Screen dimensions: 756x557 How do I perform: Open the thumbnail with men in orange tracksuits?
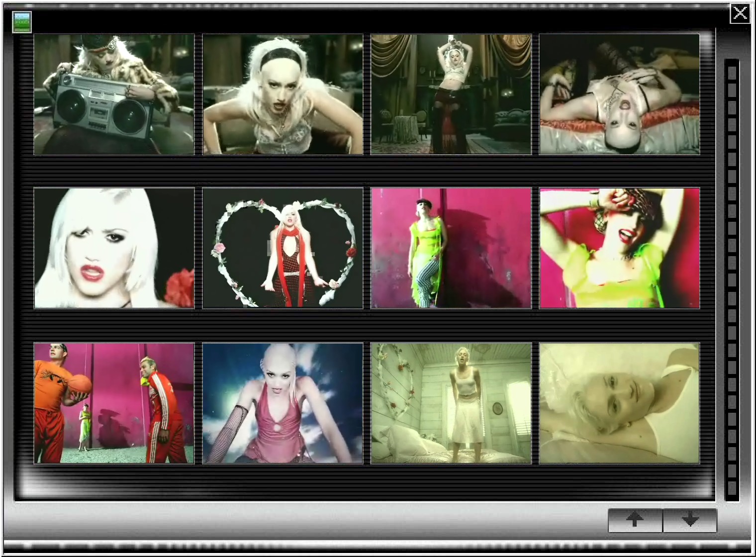(x=114, y=403)
